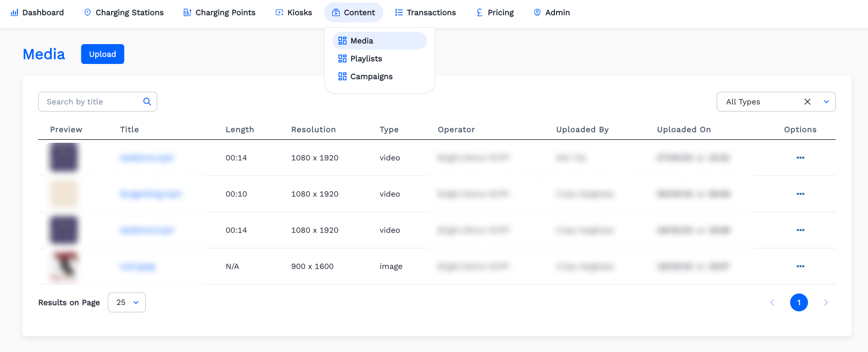This screenshot has height=352, width=868.
Task: Select Playlists from Content menu
Action: coord(366,59)
